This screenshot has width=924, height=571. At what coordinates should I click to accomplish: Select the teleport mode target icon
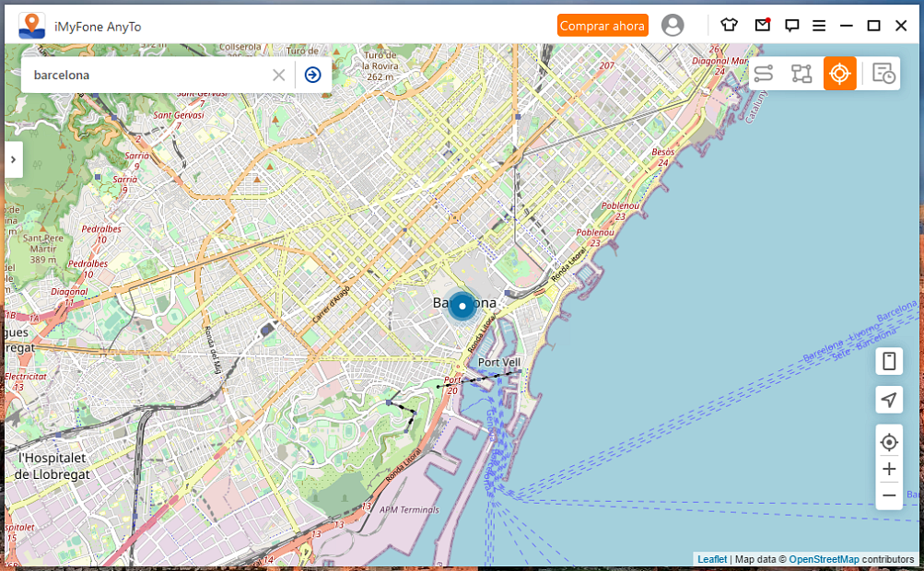pyautogui.click(x=840, y=74)
